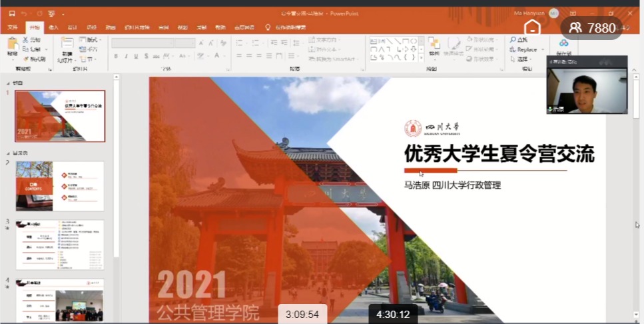The image size is (644, 324).
Task: Collapse the first section in slide panel
Action: tap(8, 83)
